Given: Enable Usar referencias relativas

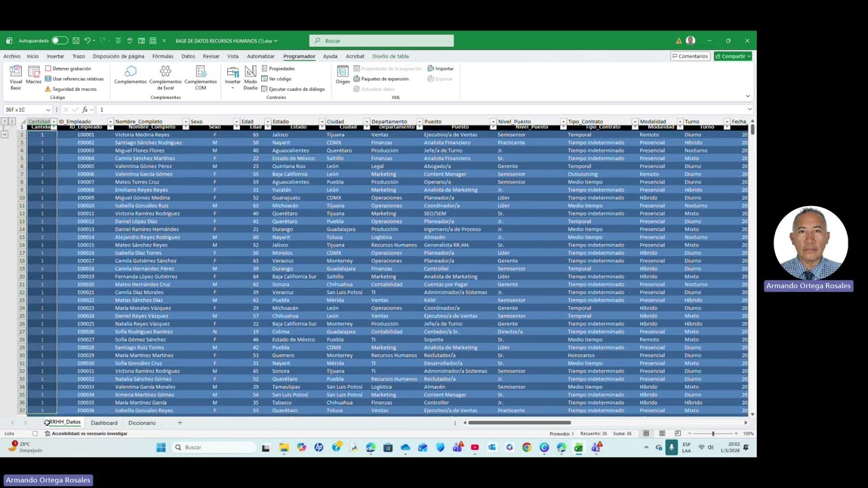Looking at the screenshot, I should (x=74, y=79).
